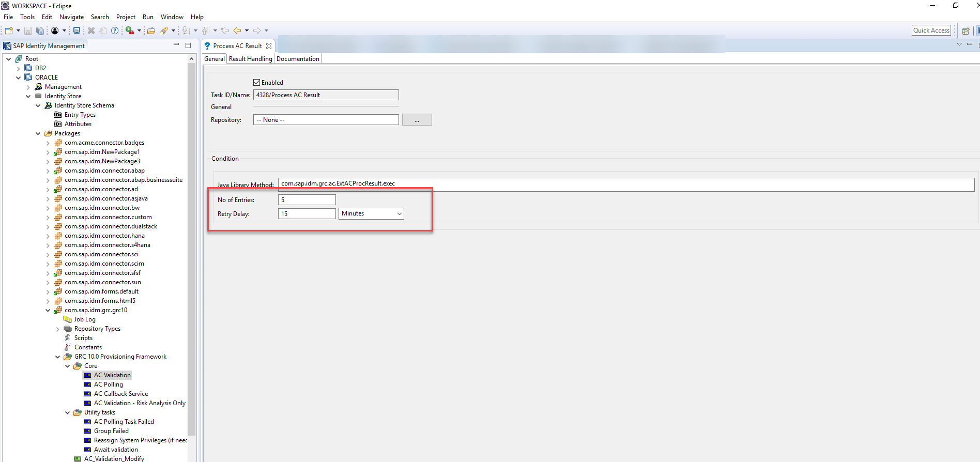Click the Previous Annotation toolbar icon

pos(206,30)
